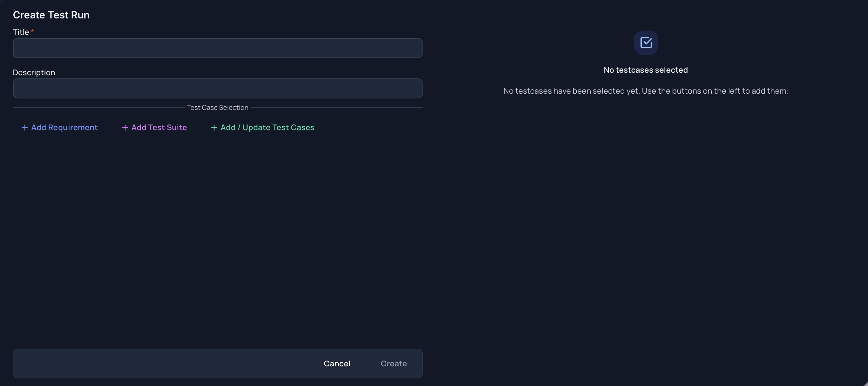Select the Add Requirement text label
868x386 pixels.
pos(64,128)
